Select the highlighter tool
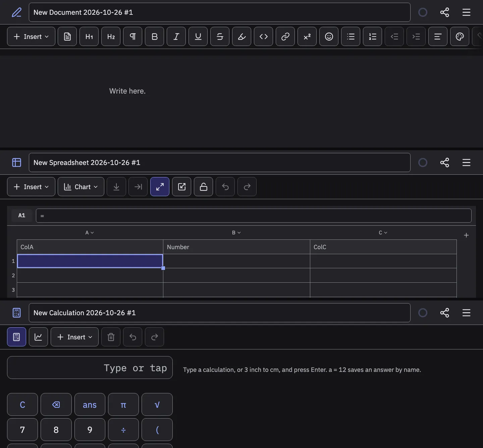The height and width of the screenshot is (448, 483). click(x=241, y=37)
